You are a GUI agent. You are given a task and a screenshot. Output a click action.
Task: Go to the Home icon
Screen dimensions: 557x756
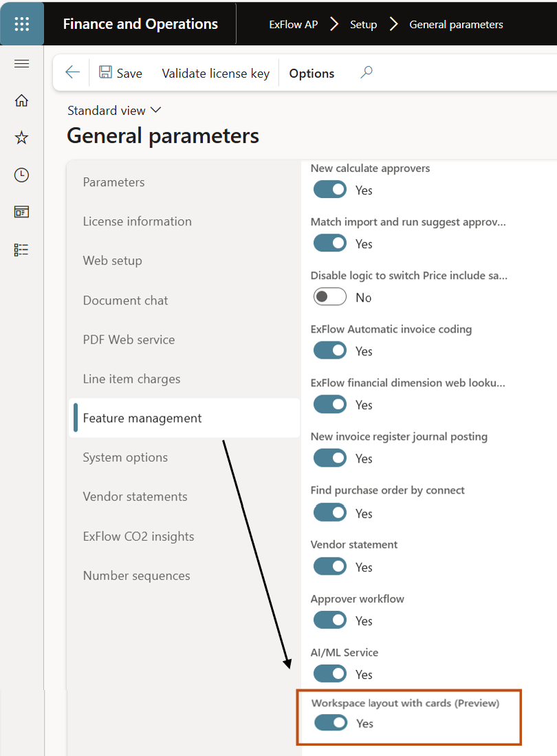point(21,100)
